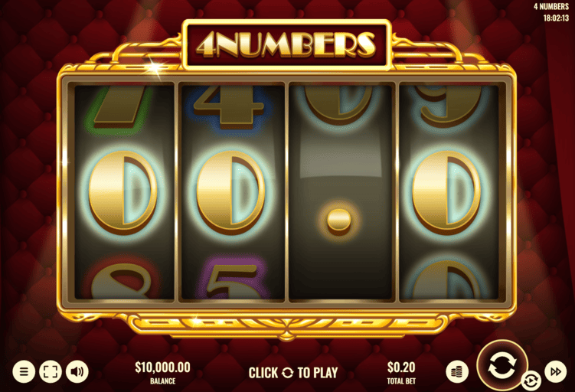Screen dimensions: 575x392
Task: Click the $10,000.00 balance display
Action: [162, 367]
